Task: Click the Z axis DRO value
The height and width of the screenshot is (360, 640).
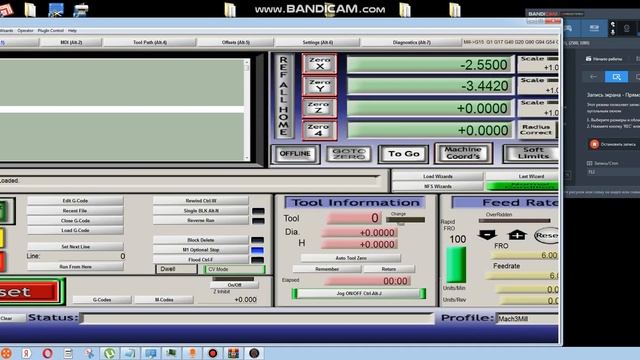Action: 430,108
